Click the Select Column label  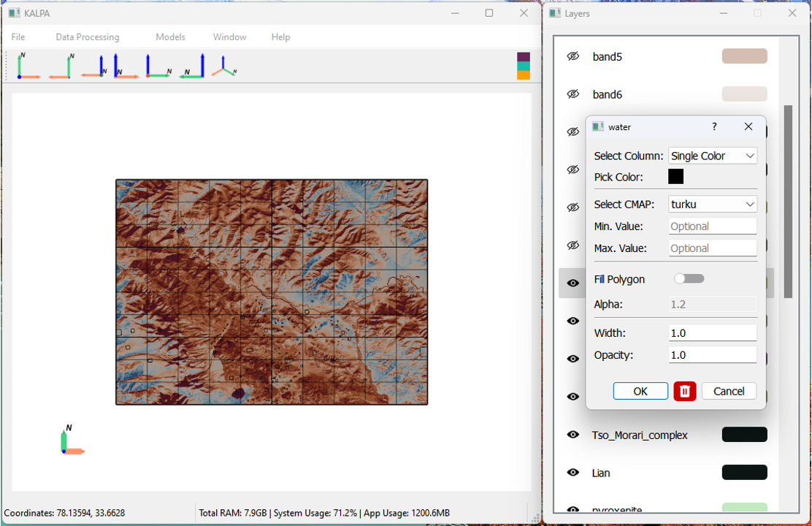coord(629,156)
